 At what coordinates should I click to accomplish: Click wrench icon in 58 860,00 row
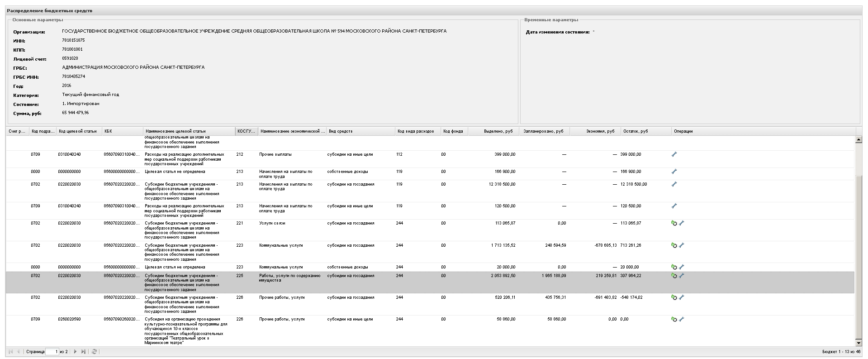coord(682,319)
